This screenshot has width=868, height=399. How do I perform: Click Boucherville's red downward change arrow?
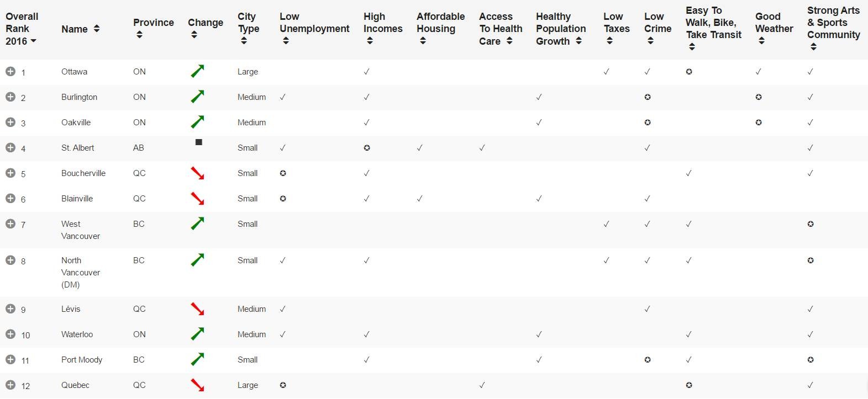[x=197, y=173]
